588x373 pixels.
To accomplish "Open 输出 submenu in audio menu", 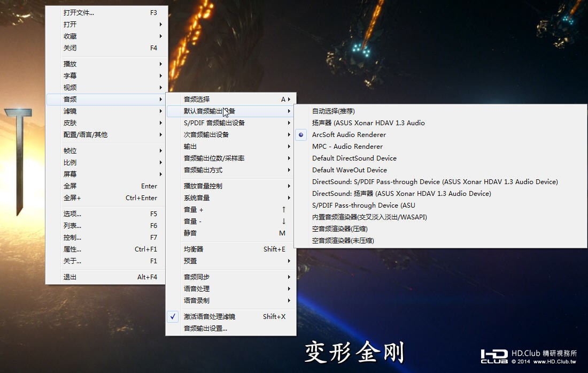I will [230, 147].
